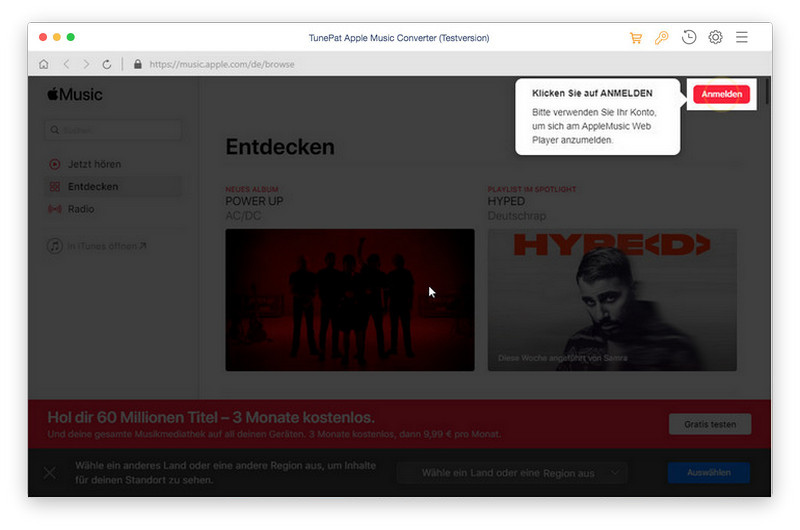Click In iTunes öffnen link
This screenshot has height=530, width=800.
click(97, 246)
